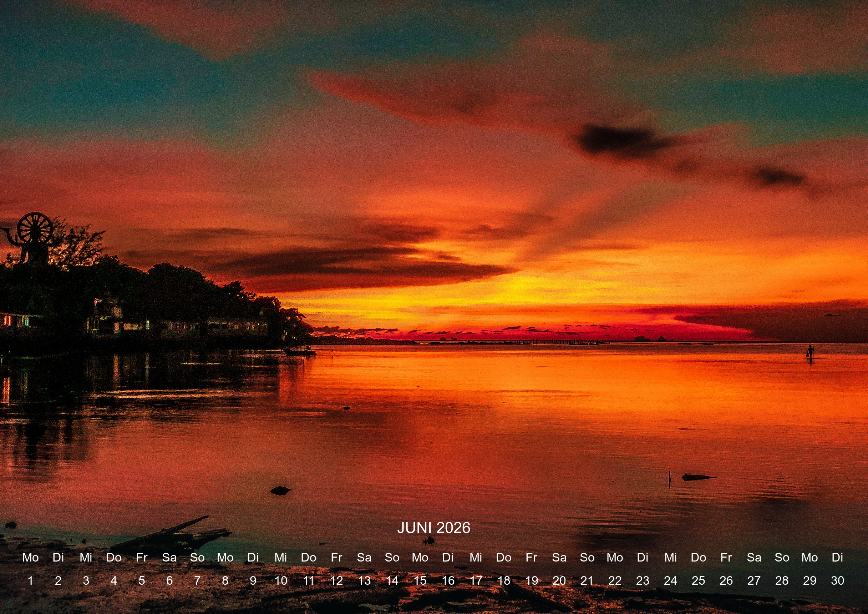Choose date 21 on the calendar

pyautogui.click(x=587, y=580)
